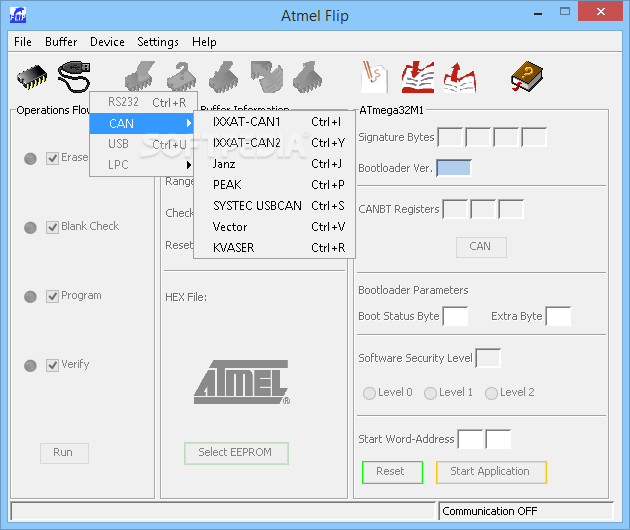This screenshot has height=530, width=630.
Task: Click the Software Security Level field
Action: [488, 358]
